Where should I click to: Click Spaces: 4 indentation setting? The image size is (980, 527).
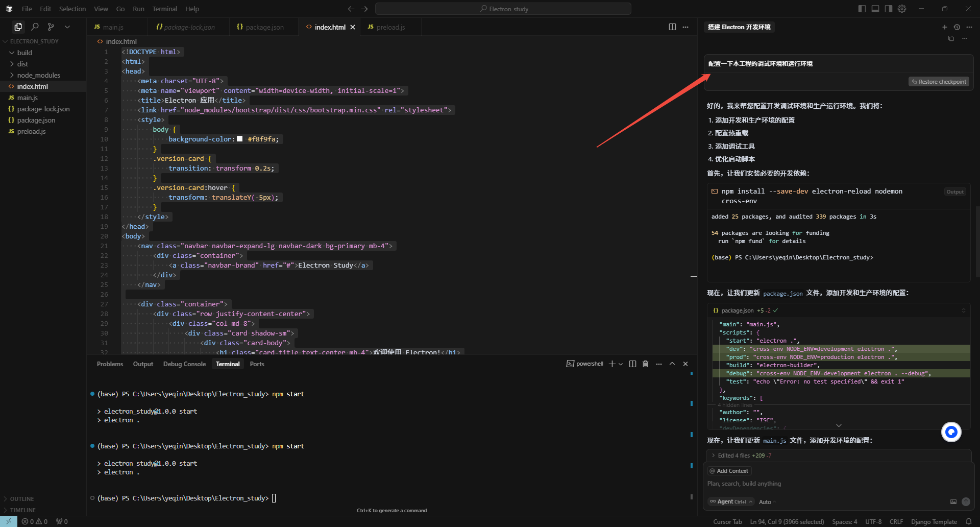pyautogui.click(x=844, y=522)
